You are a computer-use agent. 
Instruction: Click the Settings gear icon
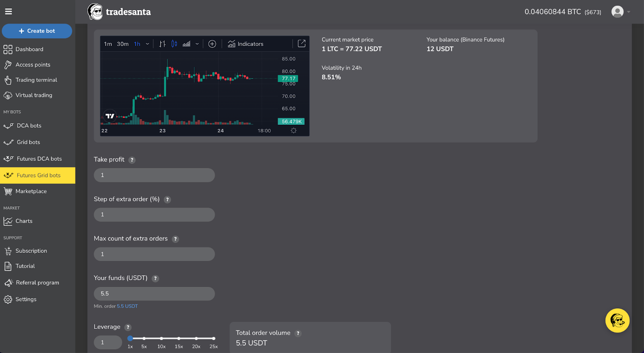(8, 299)
